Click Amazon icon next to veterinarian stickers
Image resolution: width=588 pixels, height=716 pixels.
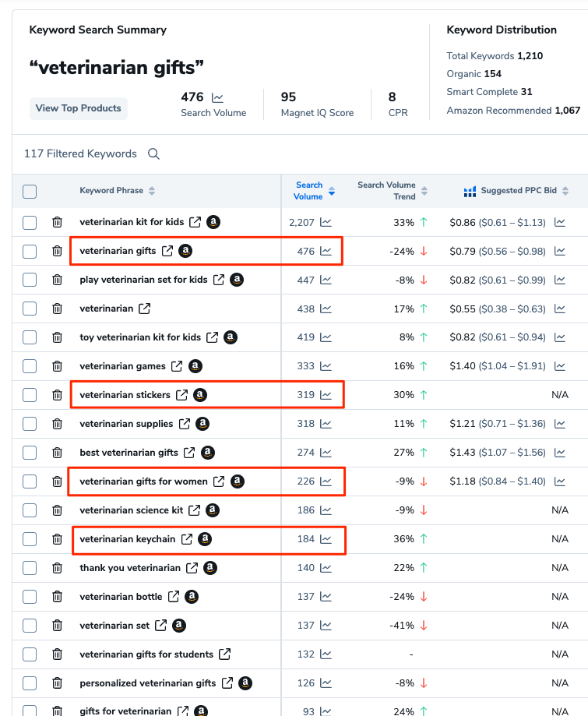(200, 395)
